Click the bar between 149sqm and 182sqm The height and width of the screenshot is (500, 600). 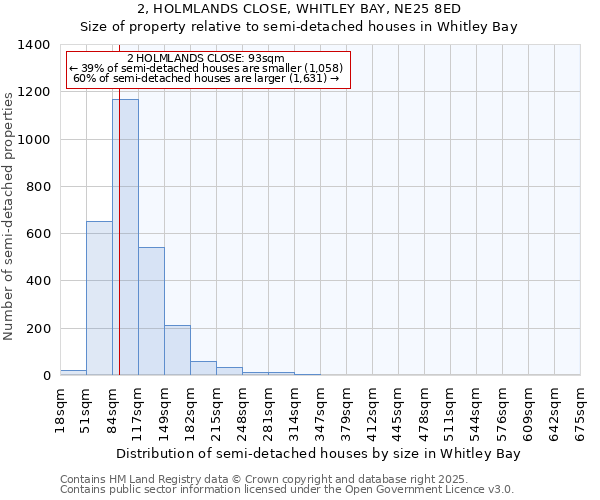pyautogui.click(x=177, y=350)
